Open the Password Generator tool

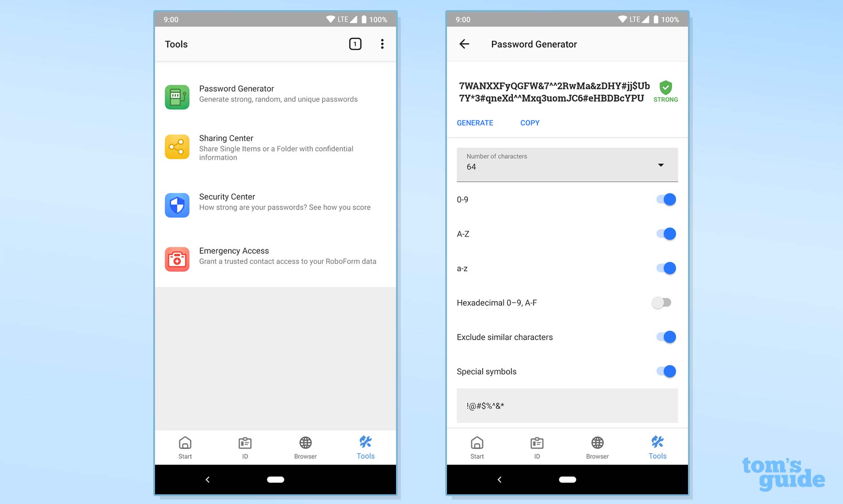275,93
